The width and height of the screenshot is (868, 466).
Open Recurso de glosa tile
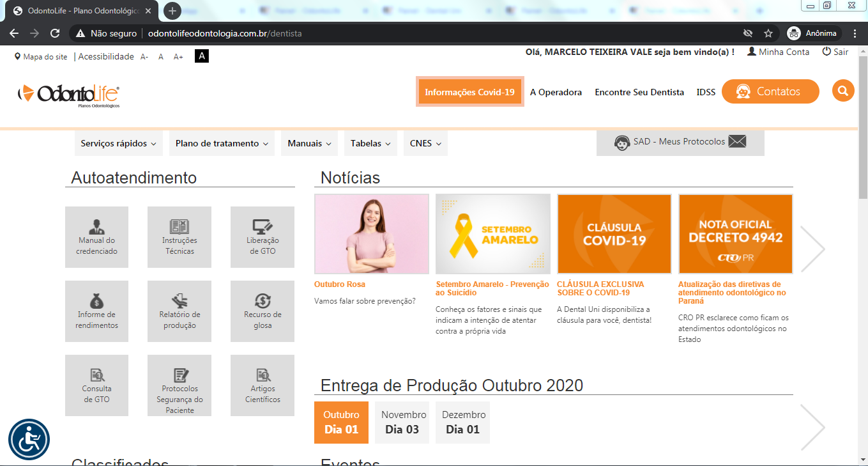(x=263, y=311)
